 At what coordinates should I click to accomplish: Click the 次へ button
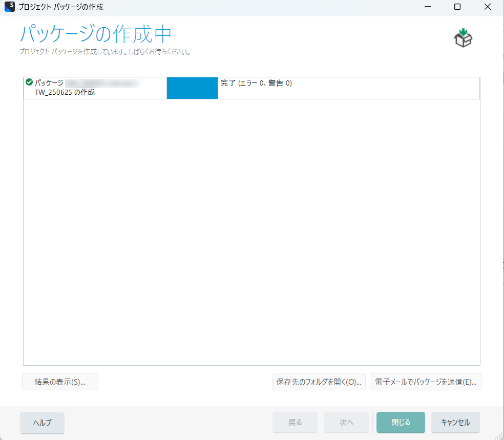346,422
